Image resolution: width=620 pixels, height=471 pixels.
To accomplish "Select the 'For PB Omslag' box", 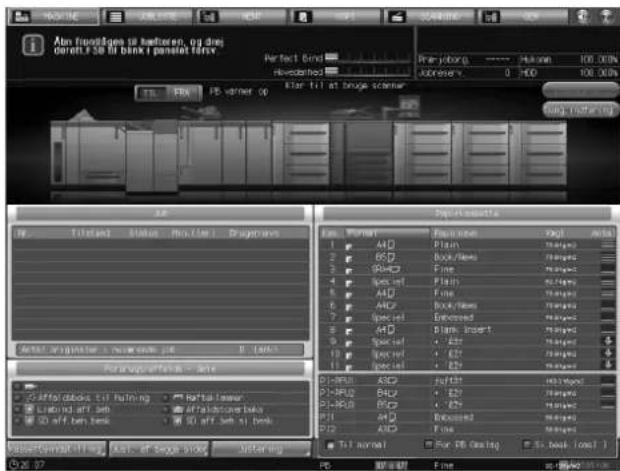I will (428, 445).
